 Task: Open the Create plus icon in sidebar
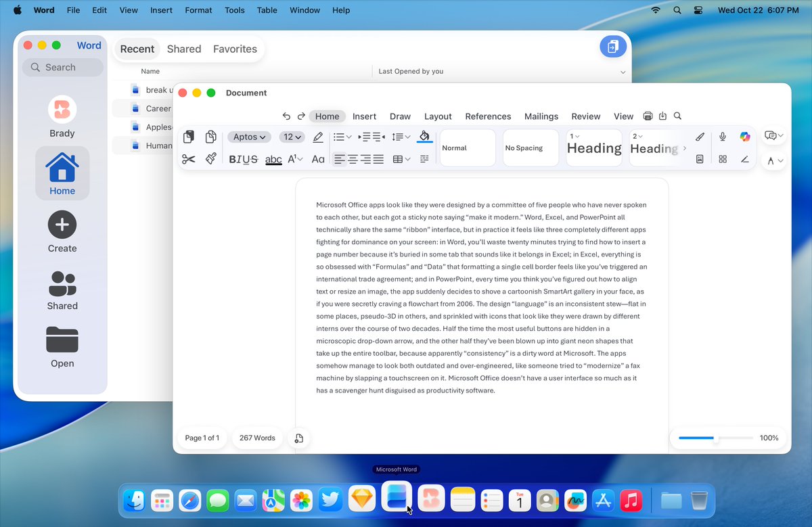[x=62, y=225]
